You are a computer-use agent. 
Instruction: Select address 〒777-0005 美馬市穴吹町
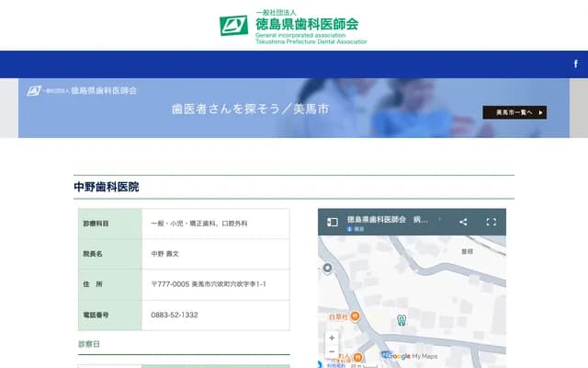[x=209, y=284]
